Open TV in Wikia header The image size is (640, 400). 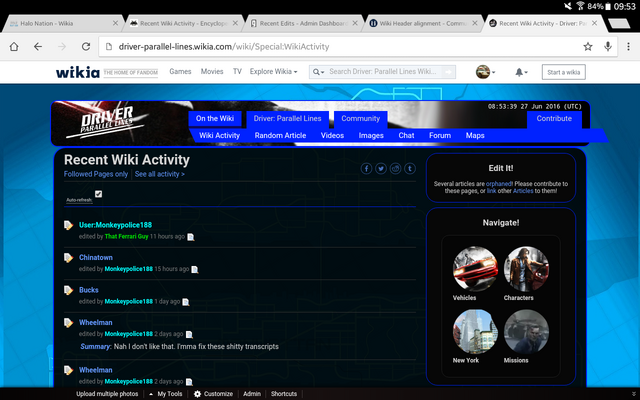(237, 71)
